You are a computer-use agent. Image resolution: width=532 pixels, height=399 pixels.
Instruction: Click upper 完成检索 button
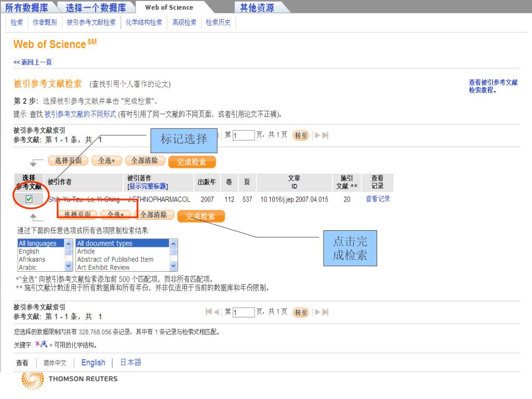point(192,162)
